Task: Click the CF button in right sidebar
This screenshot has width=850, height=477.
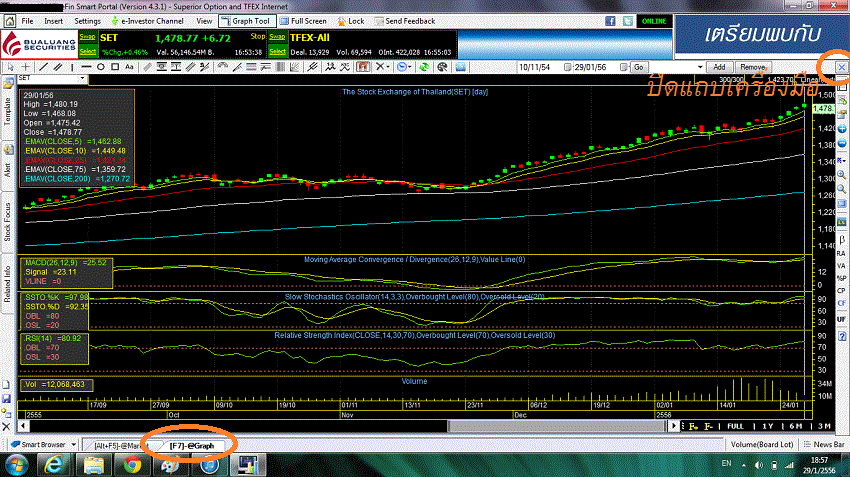Action: pyautogui.click(x=841, y=304)
